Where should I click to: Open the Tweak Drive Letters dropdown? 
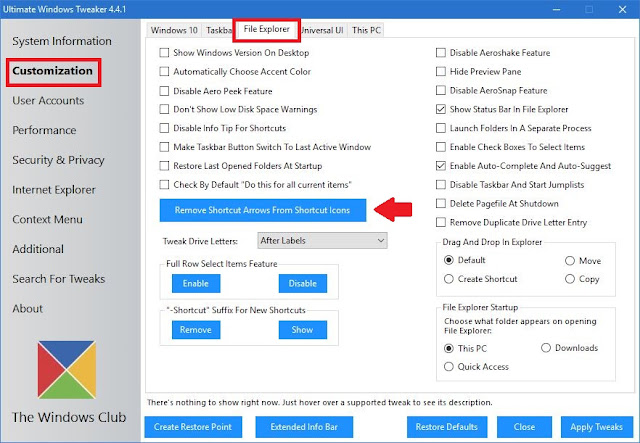click(322, 240)
